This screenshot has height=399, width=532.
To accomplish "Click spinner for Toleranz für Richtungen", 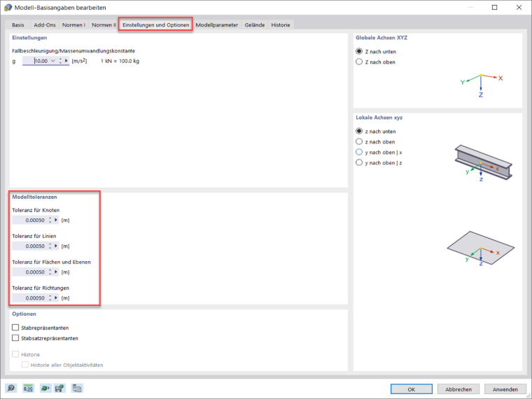I will click(50, 298).
